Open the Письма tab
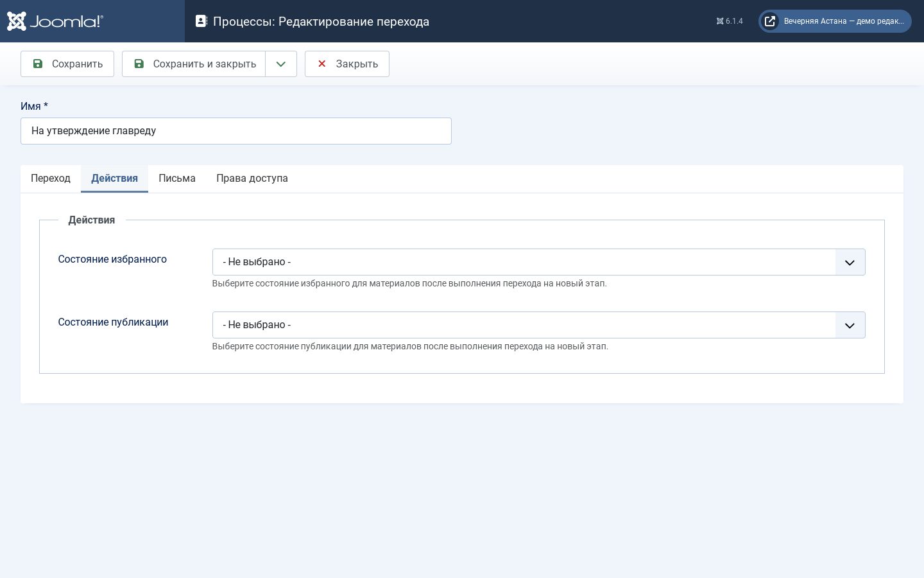The image size is (924, 578). pos(177,179)
